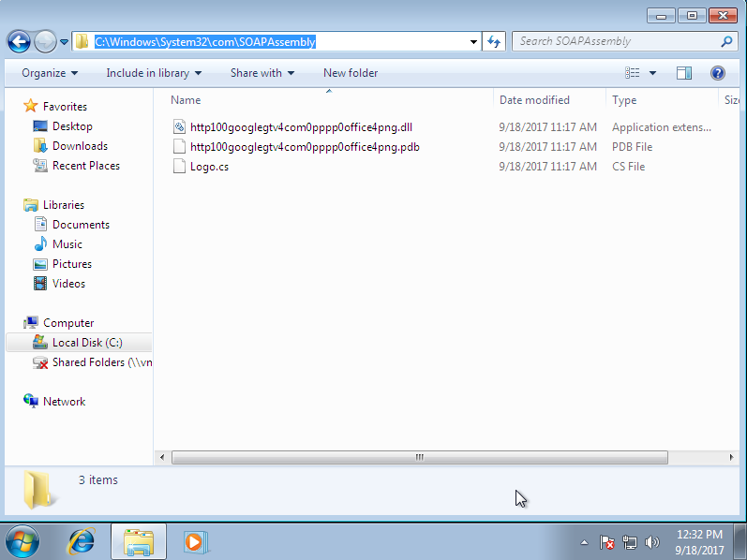Open the volume speaker icon
This screenshot has width=747, height=560.
point(651,542)
